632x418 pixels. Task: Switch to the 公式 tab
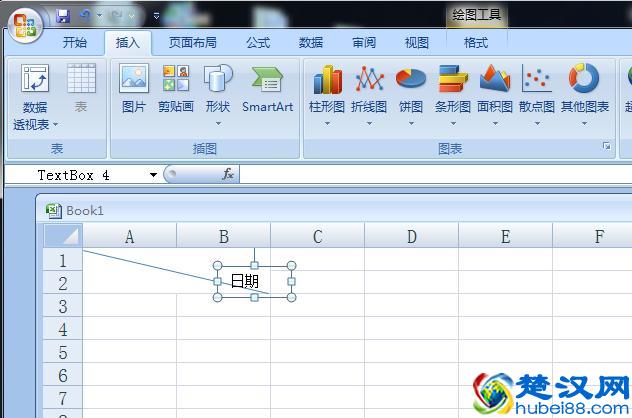point(258,42)
